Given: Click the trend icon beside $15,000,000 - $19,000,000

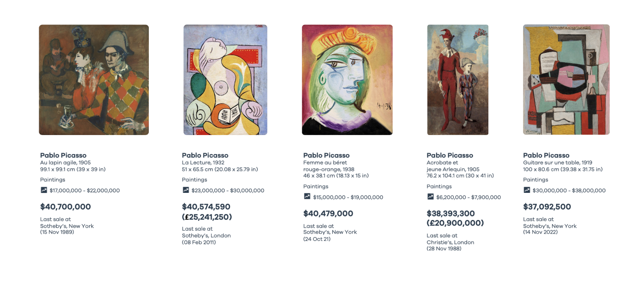Looking at the screenshot, I should click(307, 196).
